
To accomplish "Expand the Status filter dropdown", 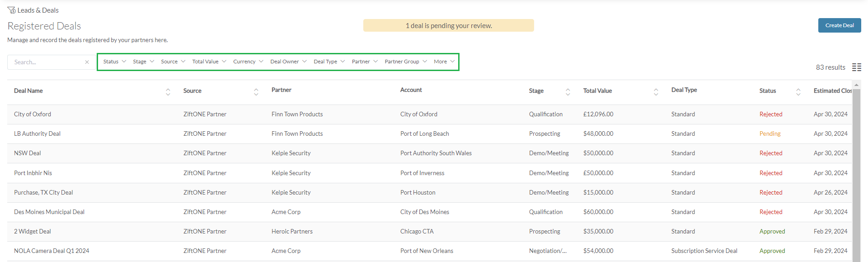I will coord(114,62).
